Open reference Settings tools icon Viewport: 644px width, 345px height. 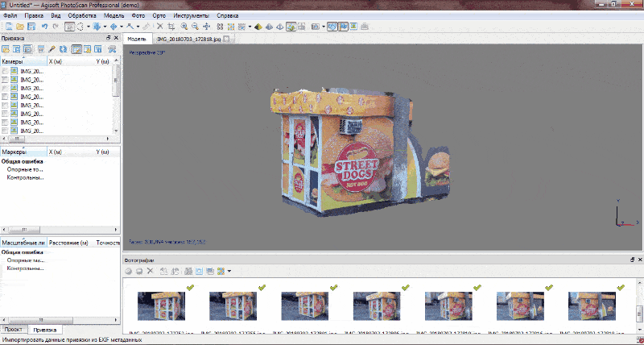[112, 49]
